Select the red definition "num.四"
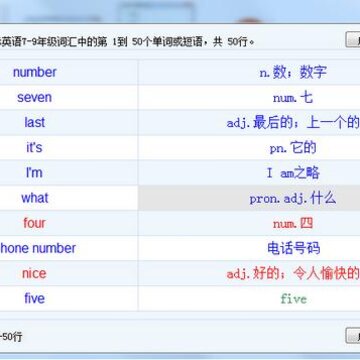Image resolution: width=360 pixels, height=360 pixels. click(293, 223)
